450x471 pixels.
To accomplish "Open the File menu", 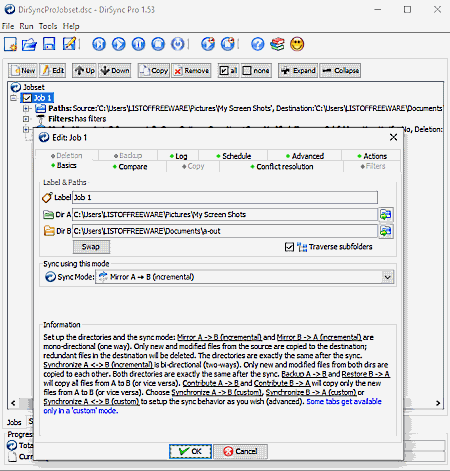I will 8,26.
